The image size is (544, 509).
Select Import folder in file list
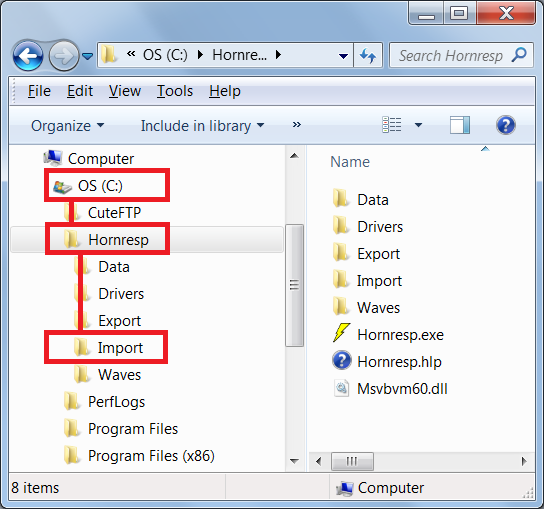click(x=379, y=281)
